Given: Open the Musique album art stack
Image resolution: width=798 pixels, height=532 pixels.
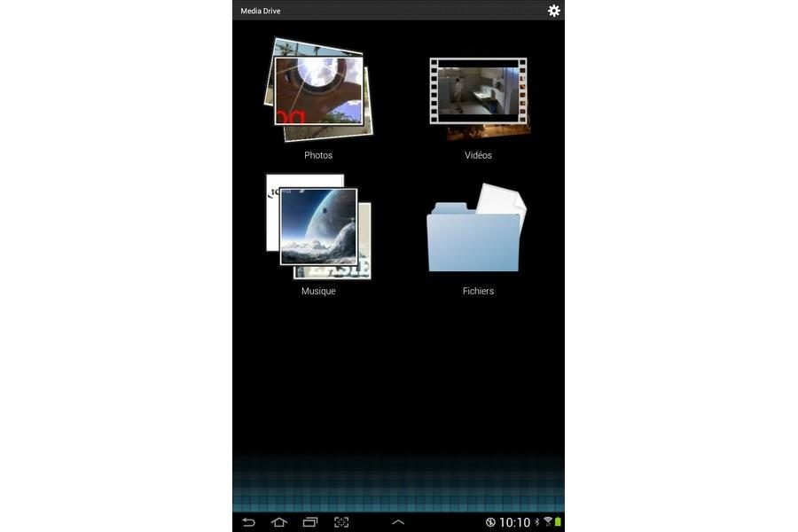Looking at the screenshot, I should point(318,227).
